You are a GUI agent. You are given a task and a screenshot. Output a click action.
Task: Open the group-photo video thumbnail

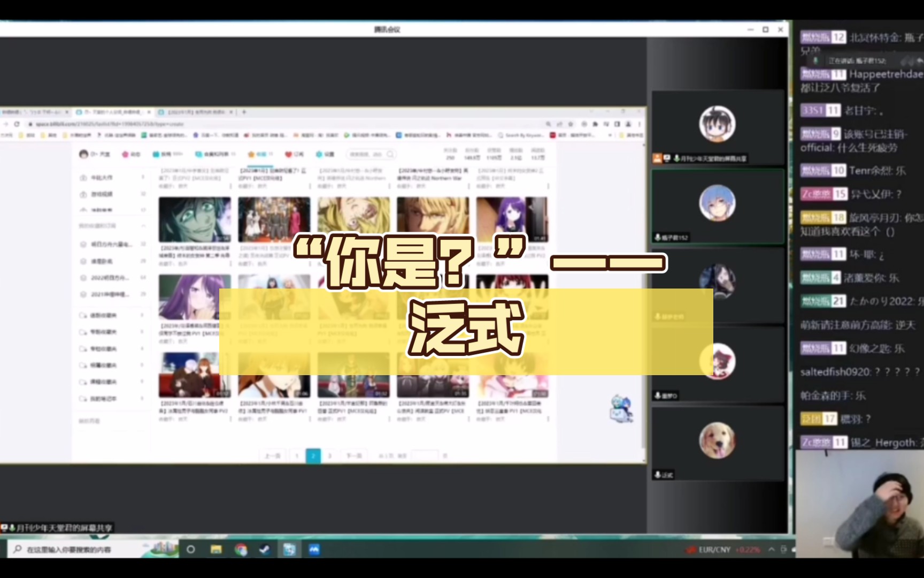pyautogui.click(x=274, y=219)
